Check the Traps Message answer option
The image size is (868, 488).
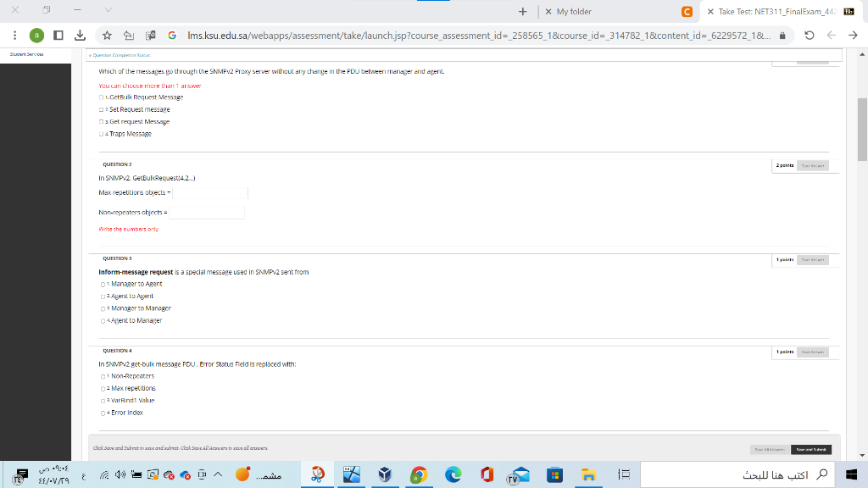[100, 133]
